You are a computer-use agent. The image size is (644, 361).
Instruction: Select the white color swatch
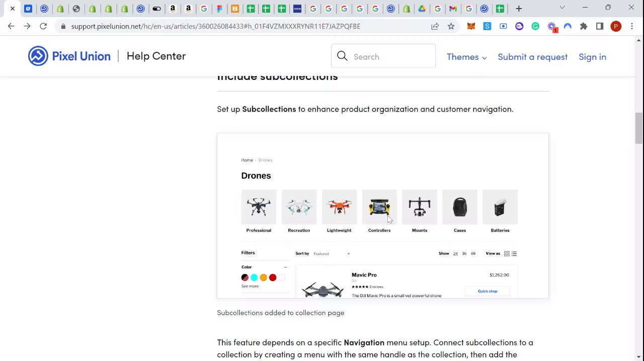(x=282, y=278)
